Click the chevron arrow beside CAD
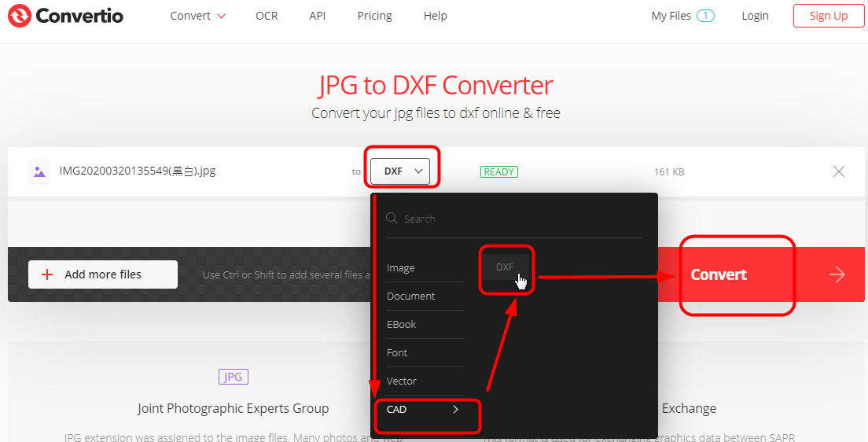The height and width of the screenshot is (442, 868). click(455, 409)
